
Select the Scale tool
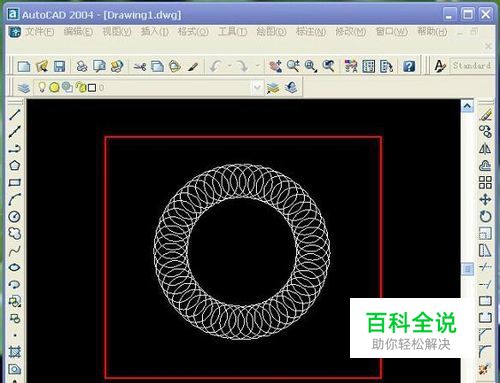pyautogui.click(x=485, y=234)
